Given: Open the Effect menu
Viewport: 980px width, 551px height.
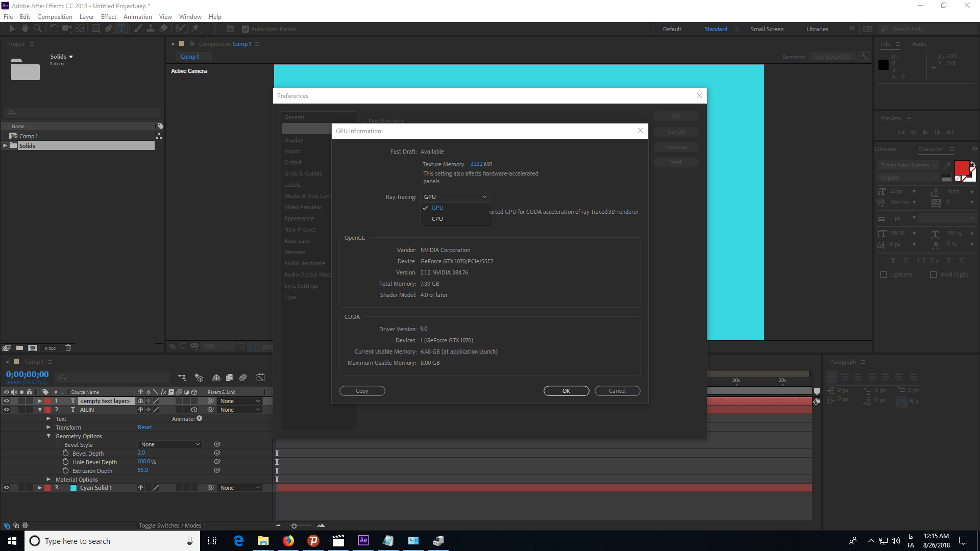Looking at the screenshot, I should (x=109, y=17).
